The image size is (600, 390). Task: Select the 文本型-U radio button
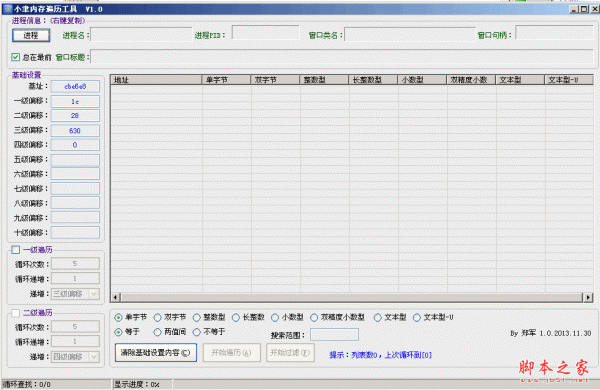[417, 318]
